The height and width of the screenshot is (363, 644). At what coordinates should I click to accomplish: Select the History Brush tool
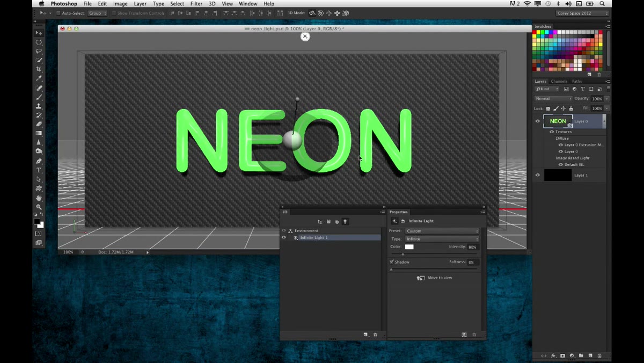coord(39,115)
